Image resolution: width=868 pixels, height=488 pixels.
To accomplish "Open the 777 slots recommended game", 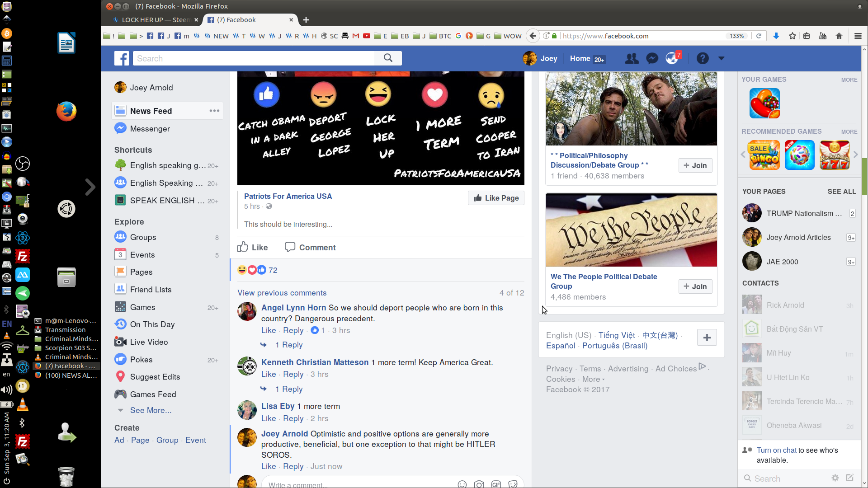I will coord(835,155).
